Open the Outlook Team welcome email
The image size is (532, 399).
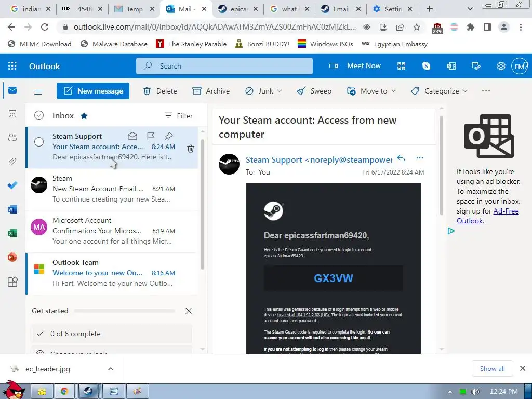(x=112, y=273)
